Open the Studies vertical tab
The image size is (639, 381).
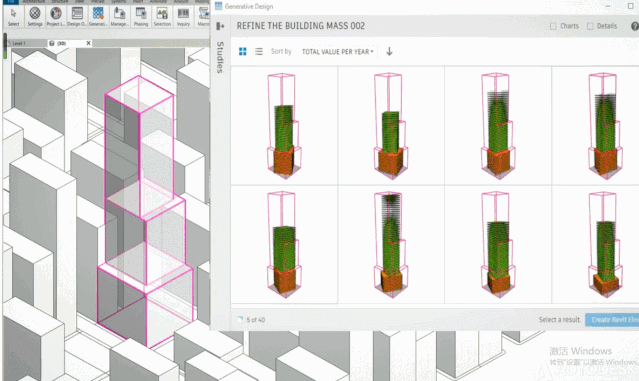tap(220, 57)
